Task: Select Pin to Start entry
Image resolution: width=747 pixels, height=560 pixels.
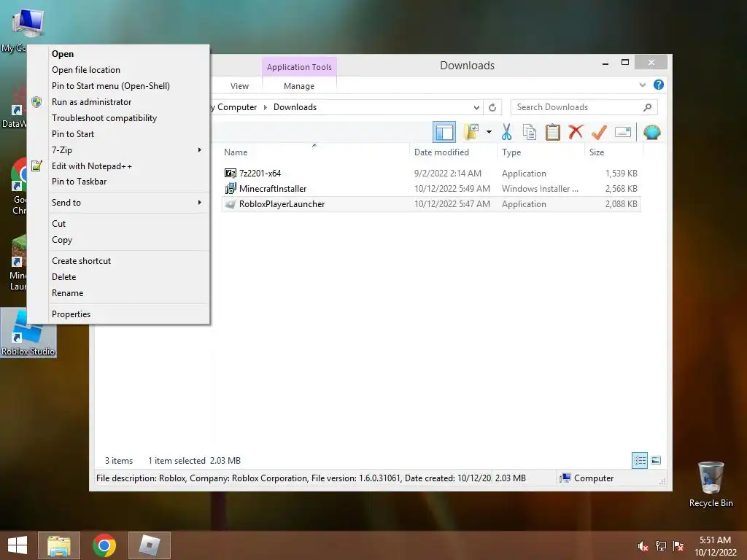Action: tap(119, 134)
